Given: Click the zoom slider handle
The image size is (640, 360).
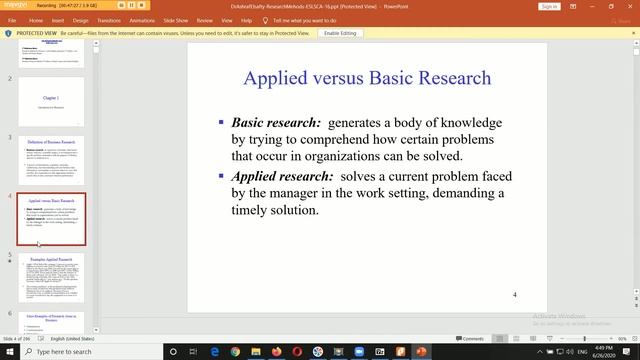Looking at the screenshot, I should click(x=584, y=339).
